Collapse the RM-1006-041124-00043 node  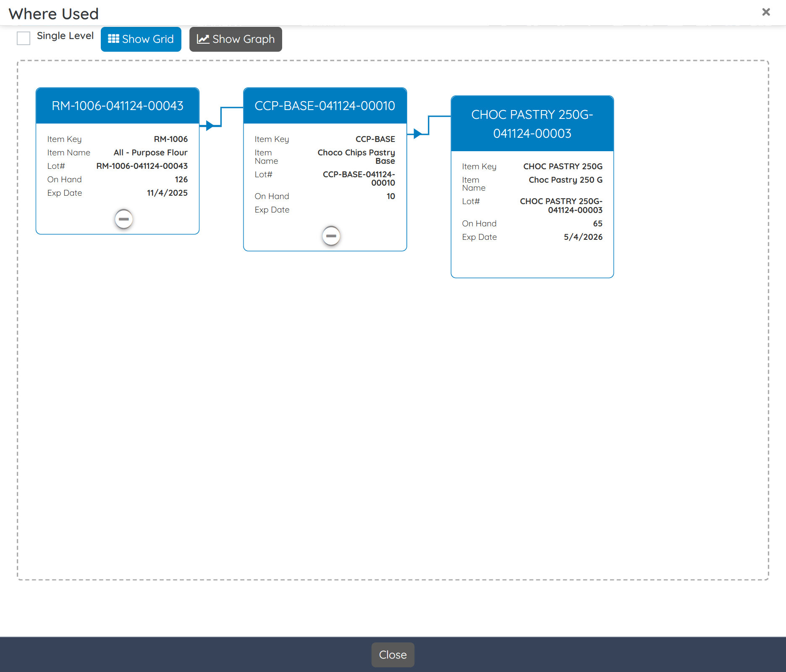coord(124,219)
